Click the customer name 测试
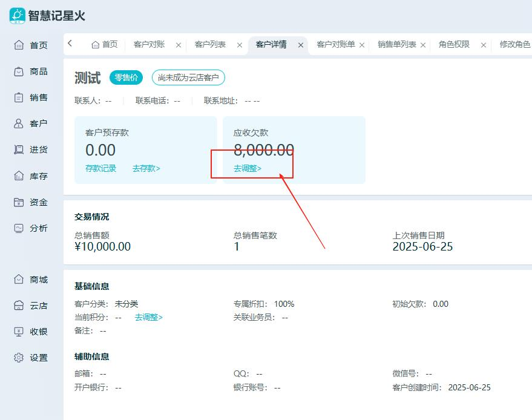 pos(88,77)
